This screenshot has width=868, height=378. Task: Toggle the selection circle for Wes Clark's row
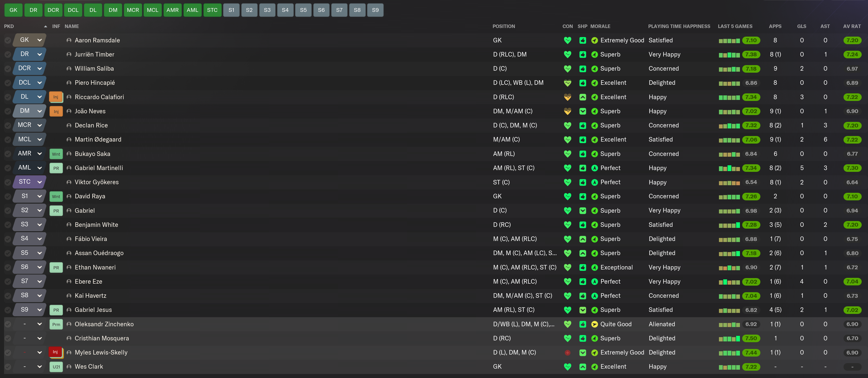8,367
